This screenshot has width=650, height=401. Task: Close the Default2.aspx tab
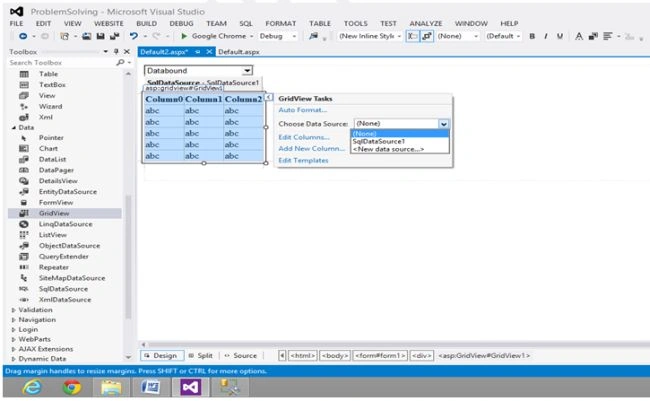point(209,52)
